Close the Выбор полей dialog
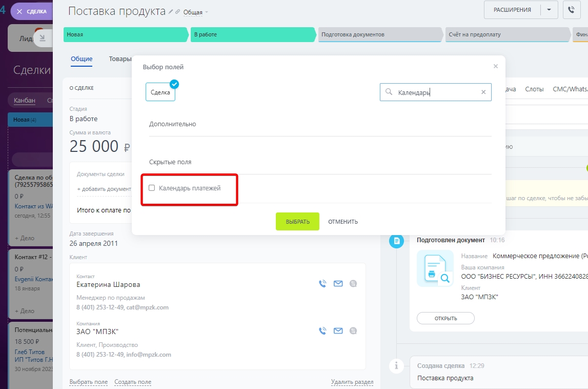Image resolution: width=588 pixels, height=389 pixels. pos(495,66)
